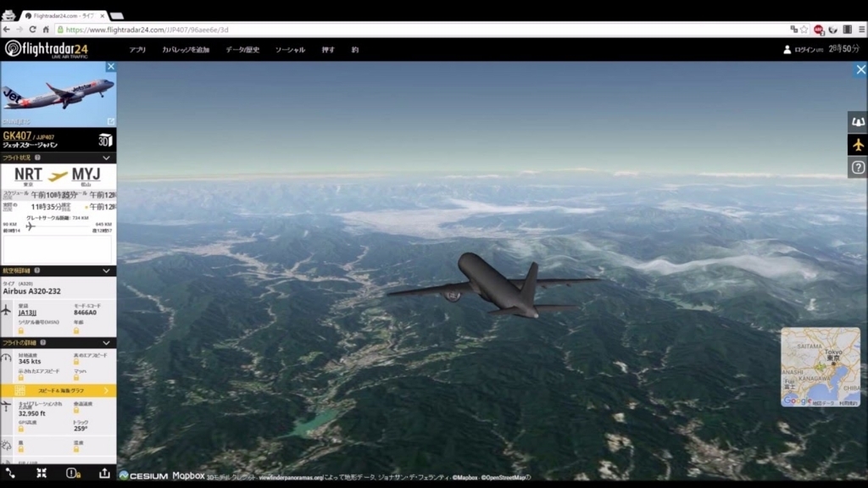Click the Airbus A320-232 aircraft type text
Viewport: 868px width, 488px height.
point(31,291)
